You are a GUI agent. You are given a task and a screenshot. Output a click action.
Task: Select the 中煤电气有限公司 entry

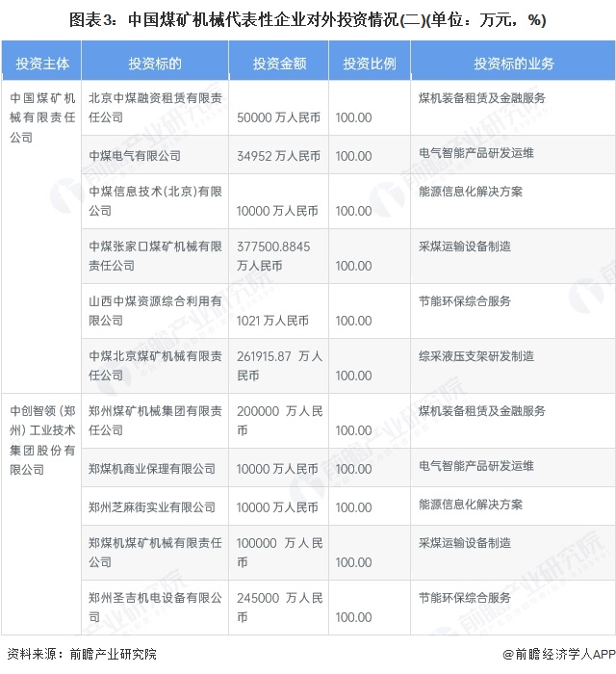pos(134,155)
